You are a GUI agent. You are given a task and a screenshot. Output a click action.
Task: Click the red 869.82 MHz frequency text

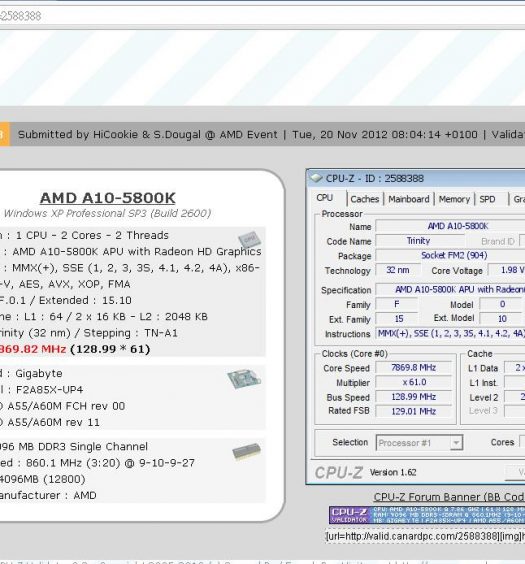[x=33, y=349]
